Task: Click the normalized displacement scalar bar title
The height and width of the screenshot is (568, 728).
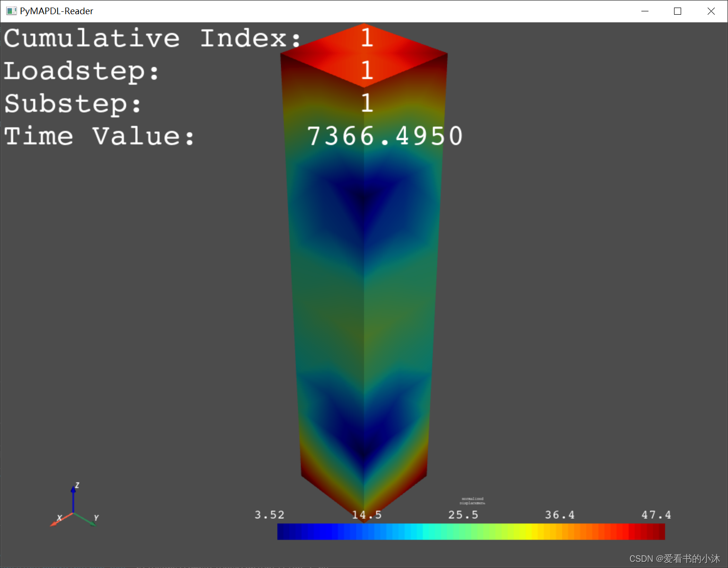Action: 472,501
